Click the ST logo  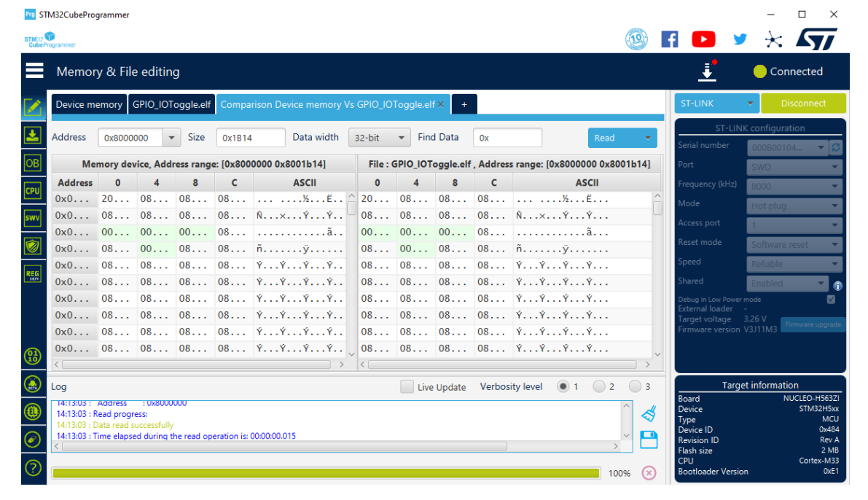(816, 39)
